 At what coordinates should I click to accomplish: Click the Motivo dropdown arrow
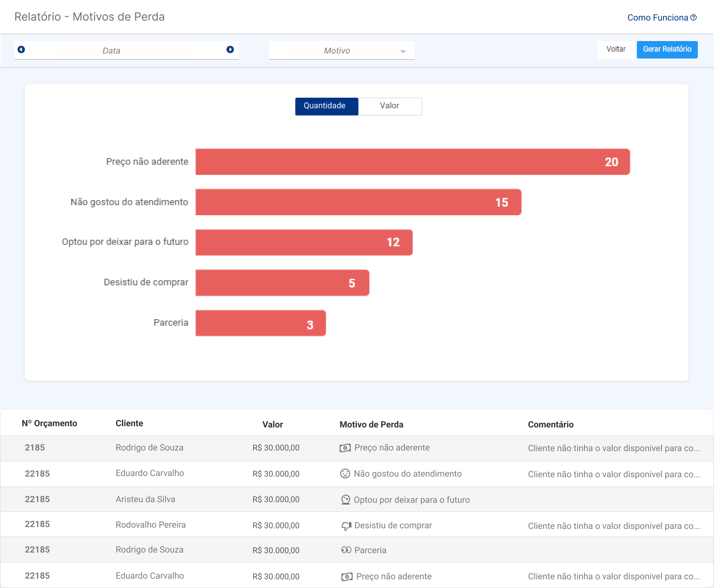(402, 51)
